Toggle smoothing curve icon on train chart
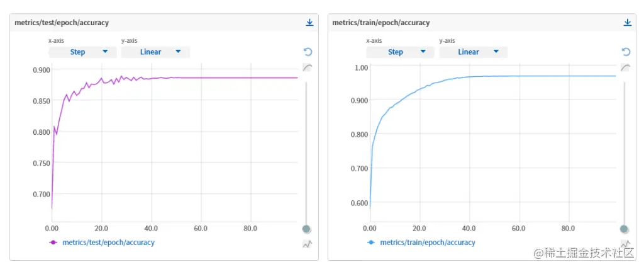 coord(625,68)
